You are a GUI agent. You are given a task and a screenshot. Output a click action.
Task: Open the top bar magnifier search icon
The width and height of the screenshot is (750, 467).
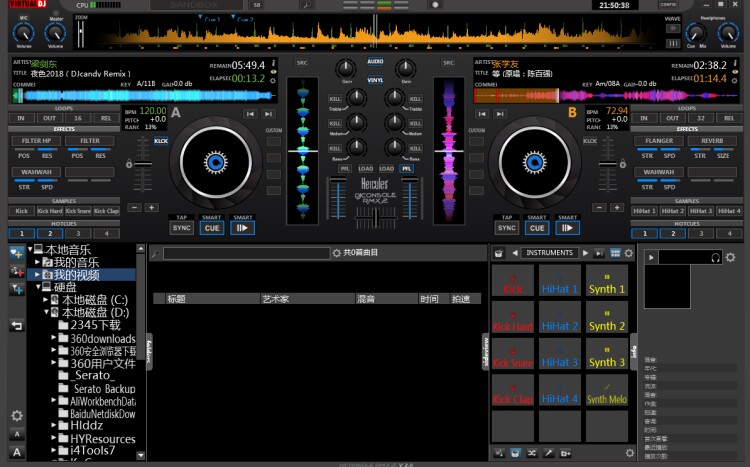click(x=307, y=5)
